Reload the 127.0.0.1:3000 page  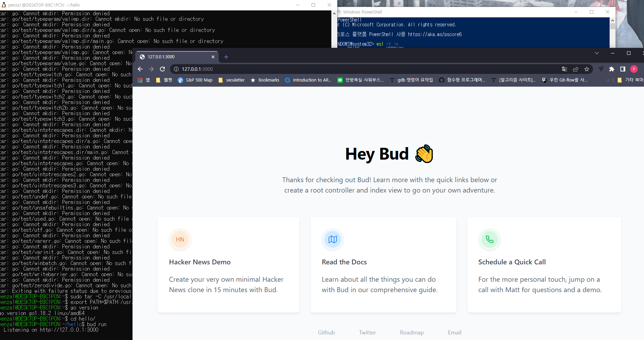click(162, 69)
